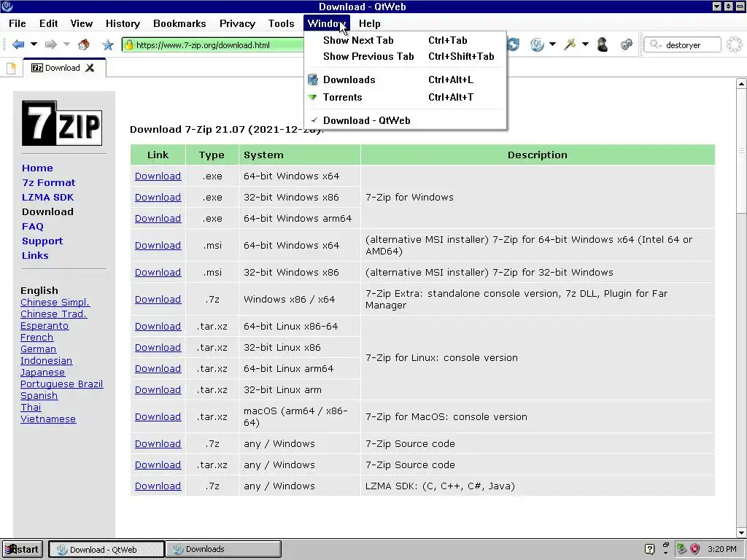The height and width of the screenshot is (560, 747).
Task: Switch language to Portuguese Brazil
Action: point(61,384)
